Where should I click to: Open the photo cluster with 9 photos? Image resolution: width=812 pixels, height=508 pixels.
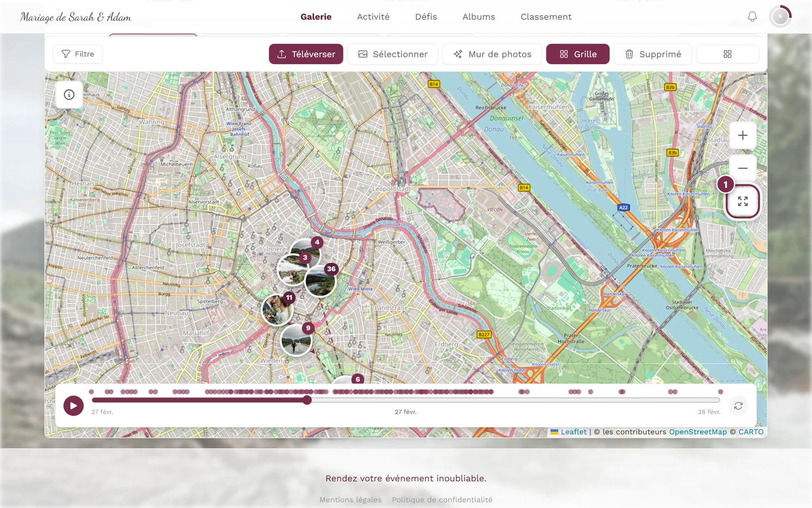pyautogui.click(x=296, y=340)
